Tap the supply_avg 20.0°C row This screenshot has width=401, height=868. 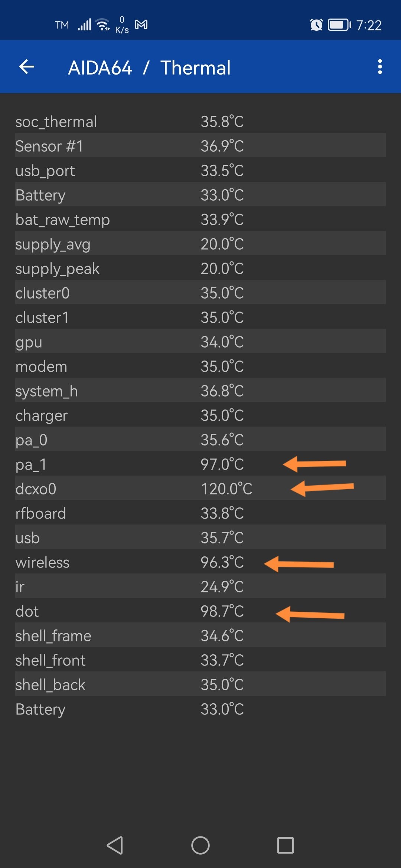[x=200, y=244]
